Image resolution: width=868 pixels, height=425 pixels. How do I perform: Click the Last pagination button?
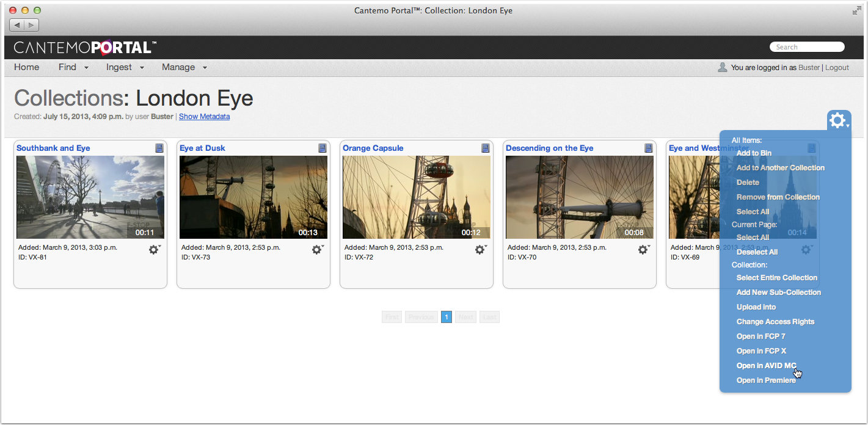pyautogui.click(x=489, y=317)
